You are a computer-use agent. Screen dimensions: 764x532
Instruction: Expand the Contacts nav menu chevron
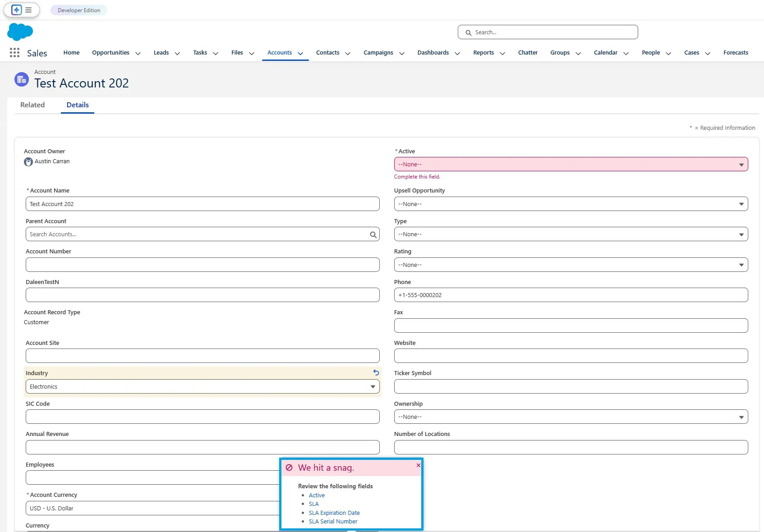coord(348,53)
